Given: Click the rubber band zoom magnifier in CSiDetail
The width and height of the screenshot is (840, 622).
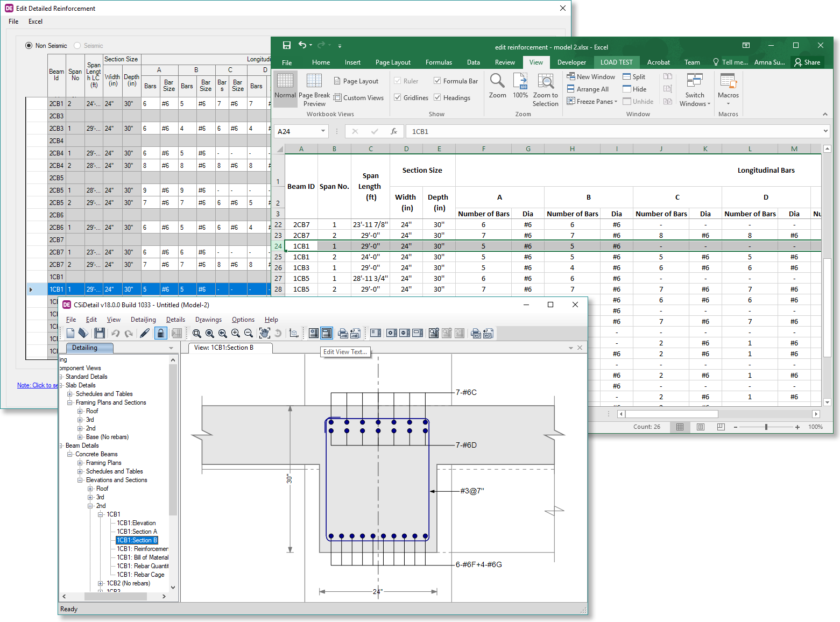Looking at the screenshot, I should (x=197, y=334).
